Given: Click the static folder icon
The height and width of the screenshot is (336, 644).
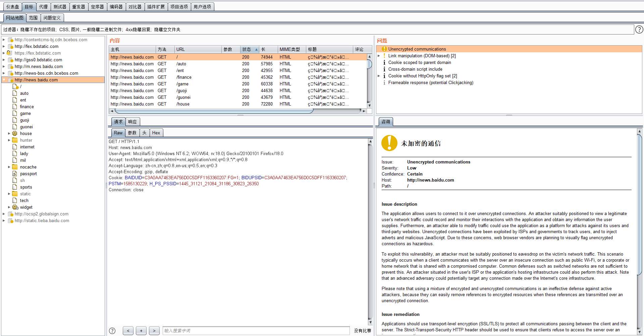Looking at the screenshot, I should (x=15, y=194).
